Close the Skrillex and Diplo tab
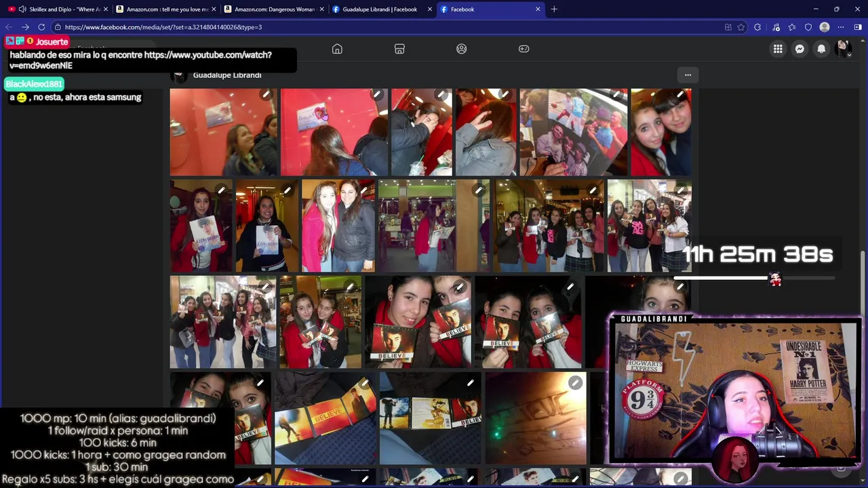 (x=106, y=9)
